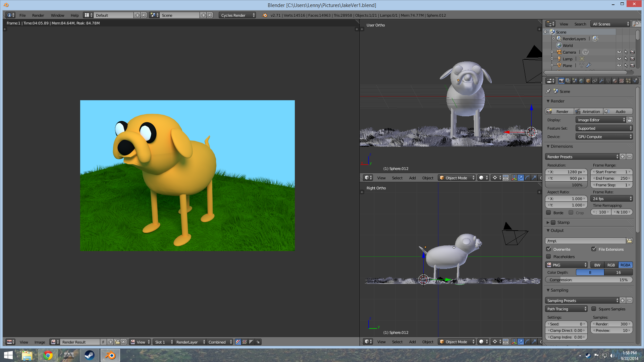Enable the Border checkbox
644x362 pixels.
[x=548, y=213]
